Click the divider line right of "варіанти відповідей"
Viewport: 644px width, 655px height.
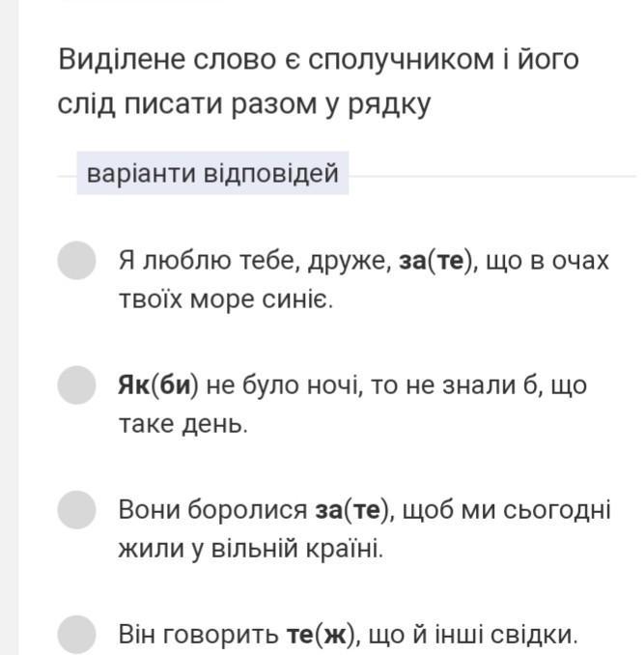coord(492,176)
